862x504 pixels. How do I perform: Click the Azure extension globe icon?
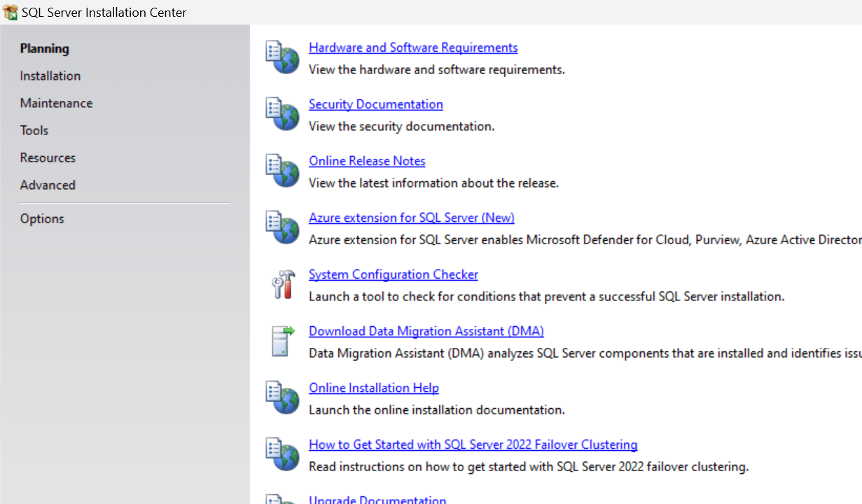point(283,227)
